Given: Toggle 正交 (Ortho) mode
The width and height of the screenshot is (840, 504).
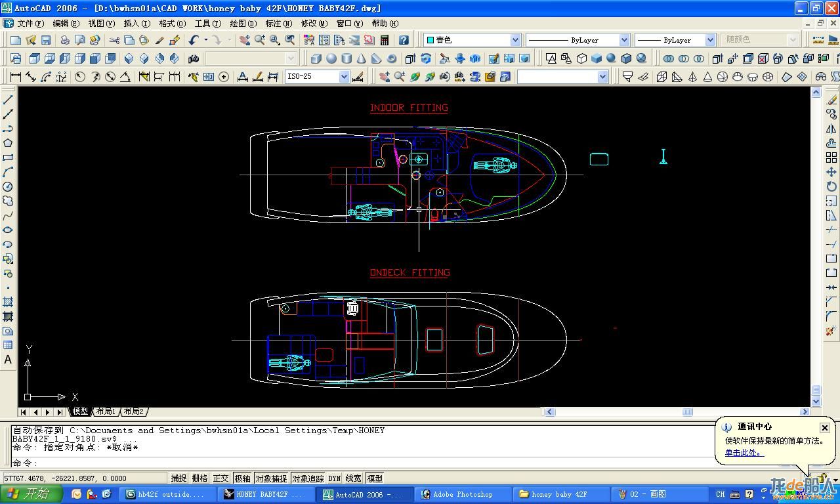Looking at the screenshot, I should (221, 478).
